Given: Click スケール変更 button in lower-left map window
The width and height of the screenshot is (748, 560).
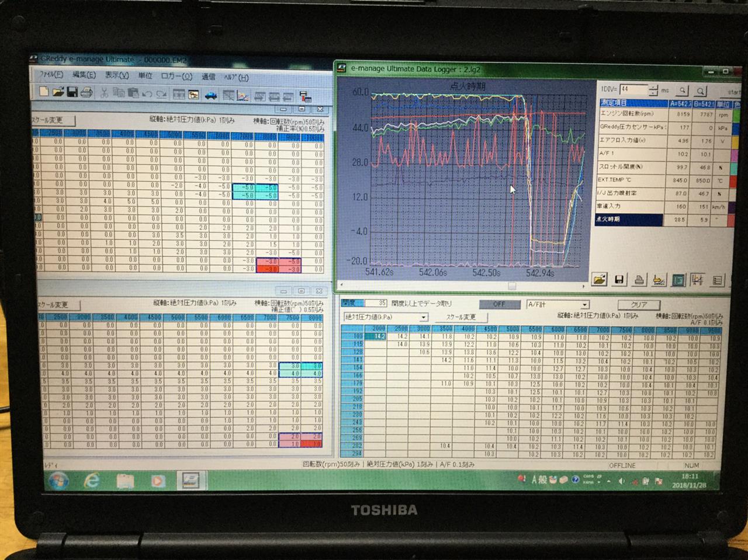Looking at the screenshot, I should (x=59, y=305).
